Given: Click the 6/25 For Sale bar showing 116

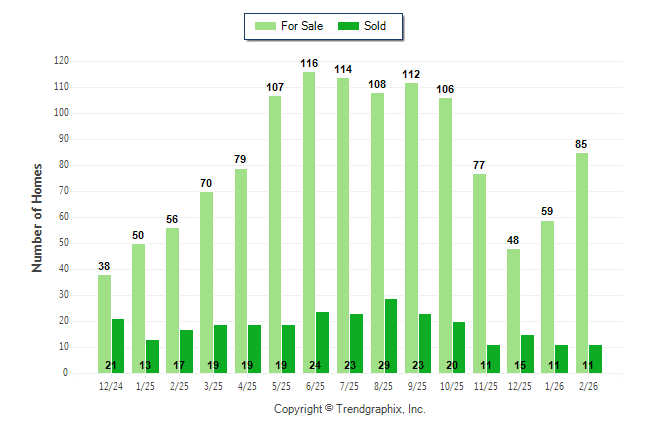Looking at the screenshot, I should coord(309,222).
